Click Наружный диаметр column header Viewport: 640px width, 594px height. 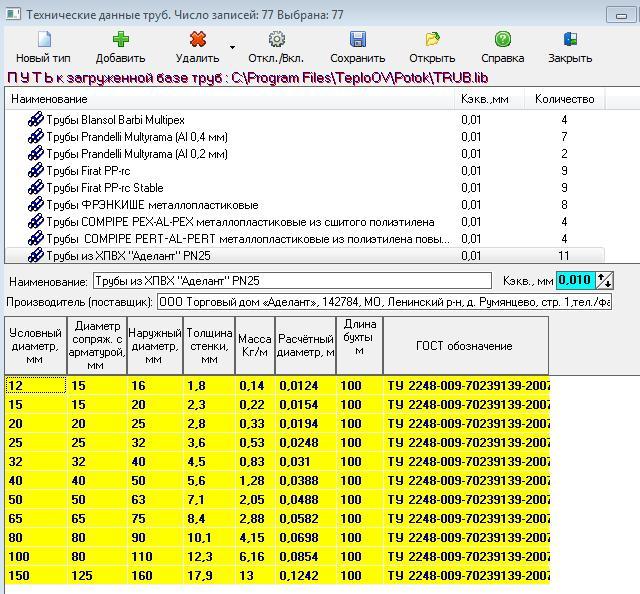[155, 345]
